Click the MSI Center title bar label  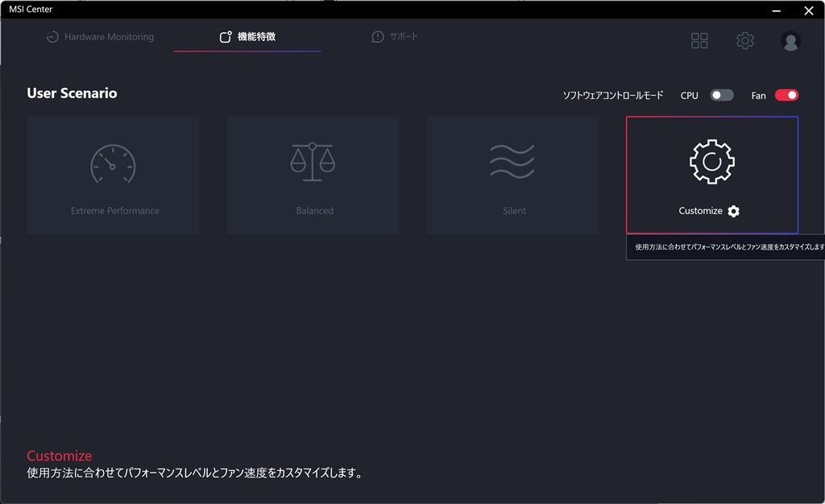[31, 9]
